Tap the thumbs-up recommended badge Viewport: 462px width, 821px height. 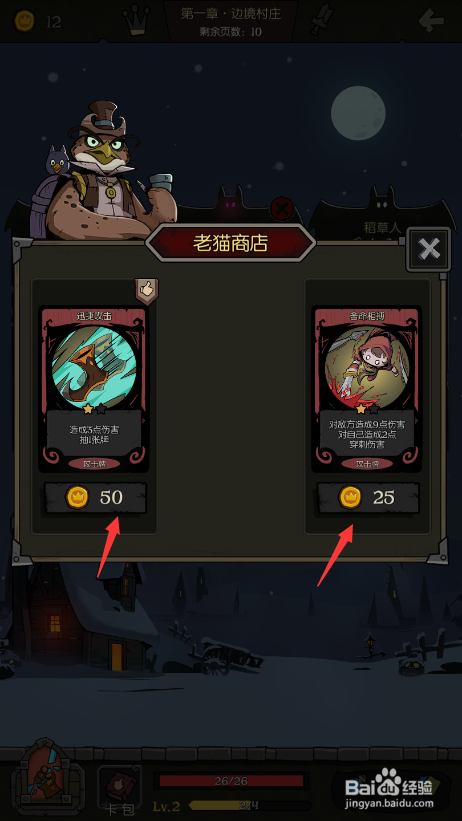(147, 291)
